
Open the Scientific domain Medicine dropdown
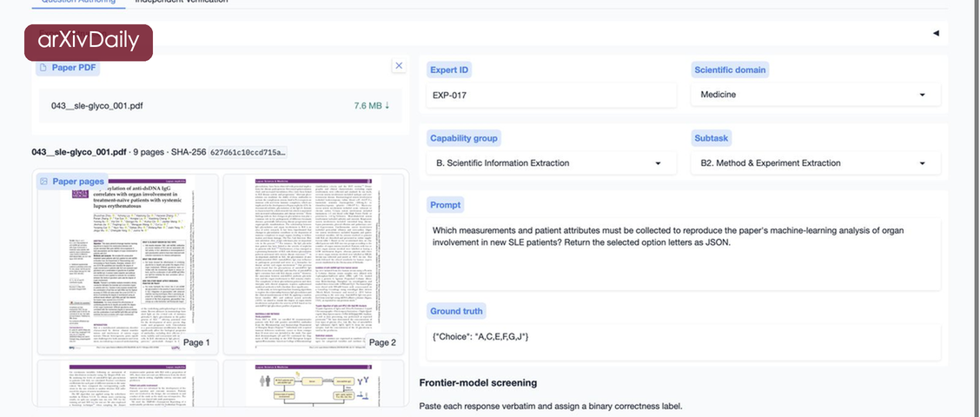point(816,95)
